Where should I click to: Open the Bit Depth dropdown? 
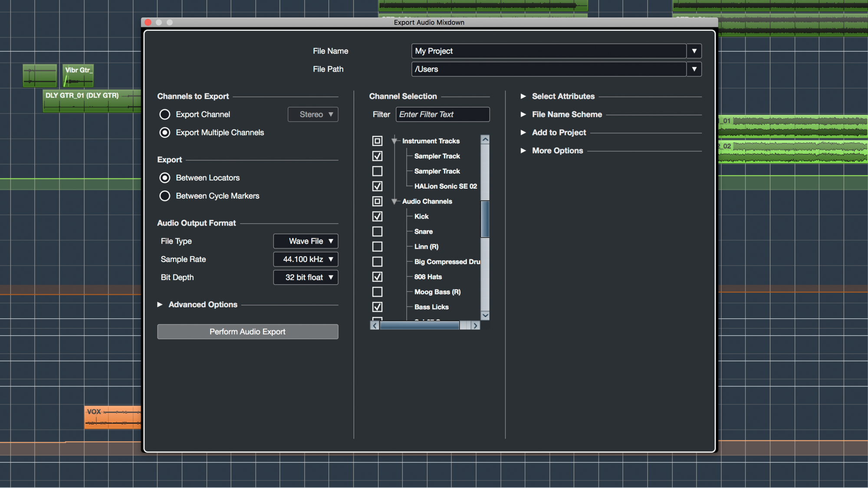(306, 278)
